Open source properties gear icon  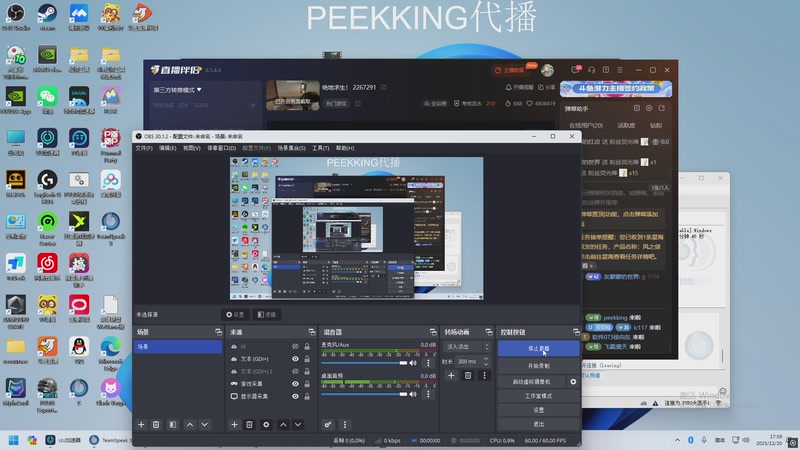(x=266, y=424)
